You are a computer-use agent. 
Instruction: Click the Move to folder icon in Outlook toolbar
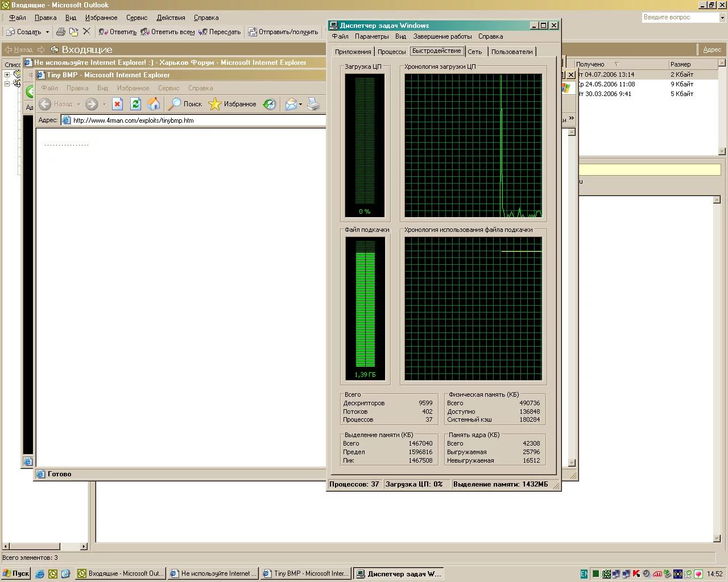point(74,32)
